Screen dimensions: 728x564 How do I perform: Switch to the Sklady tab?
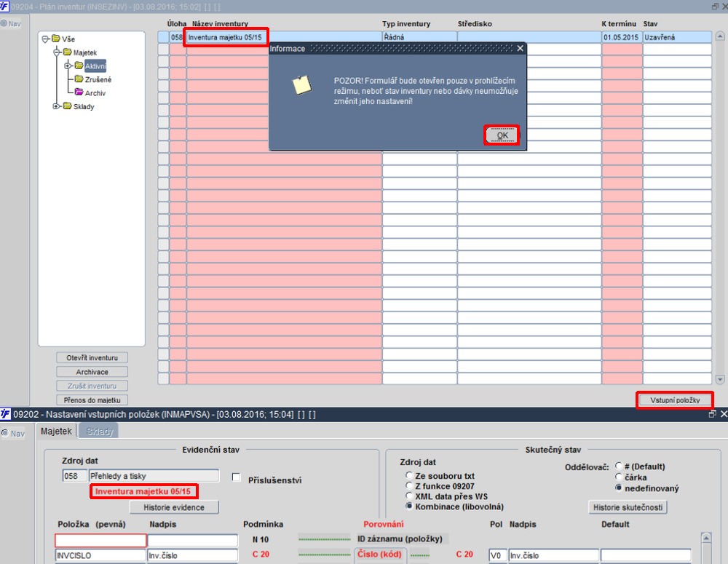99,432
